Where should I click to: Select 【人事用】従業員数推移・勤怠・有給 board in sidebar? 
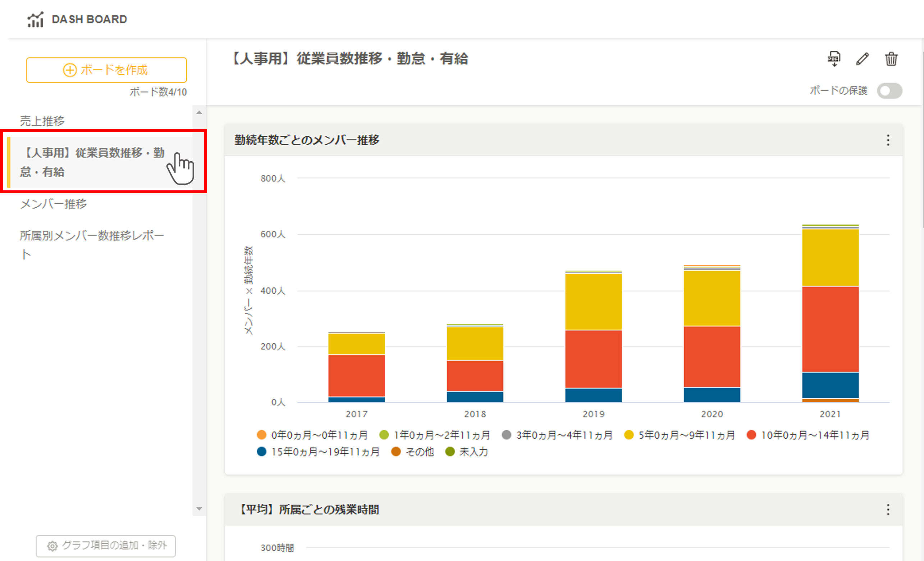point(92,162)
